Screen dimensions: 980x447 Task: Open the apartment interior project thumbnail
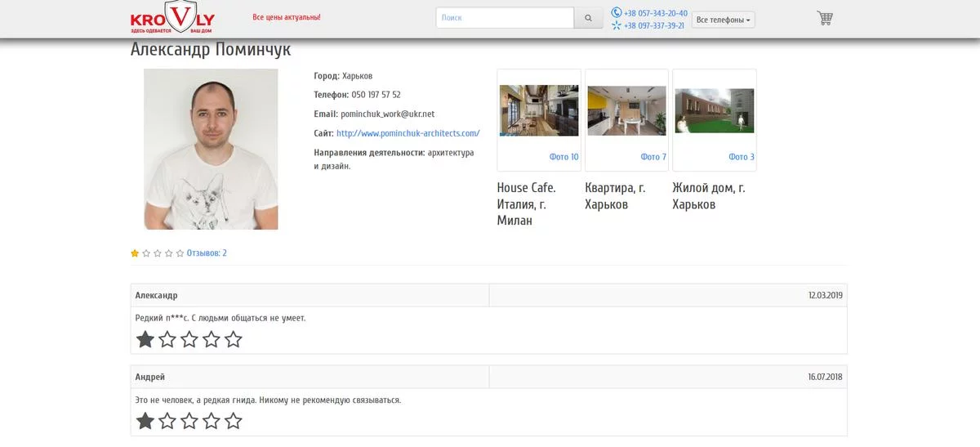pyautogui.click(x=626, y=110)
